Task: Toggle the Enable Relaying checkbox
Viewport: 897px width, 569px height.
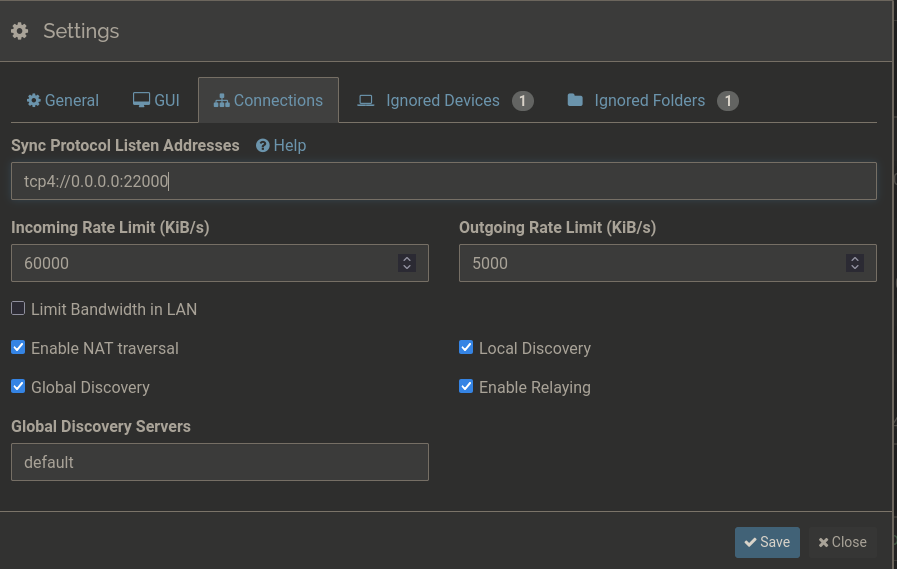Action: coord(466,387)
